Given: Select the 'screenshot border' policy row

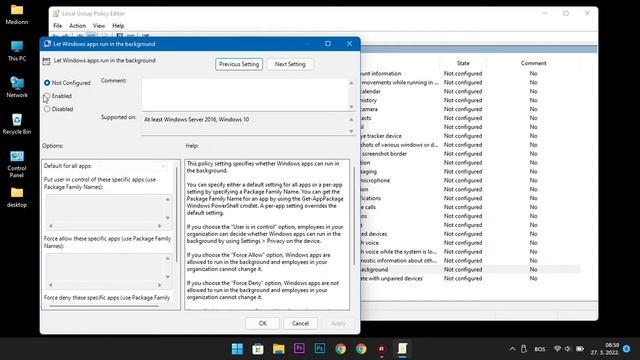Looking at the screenshot, I should 469,154.
